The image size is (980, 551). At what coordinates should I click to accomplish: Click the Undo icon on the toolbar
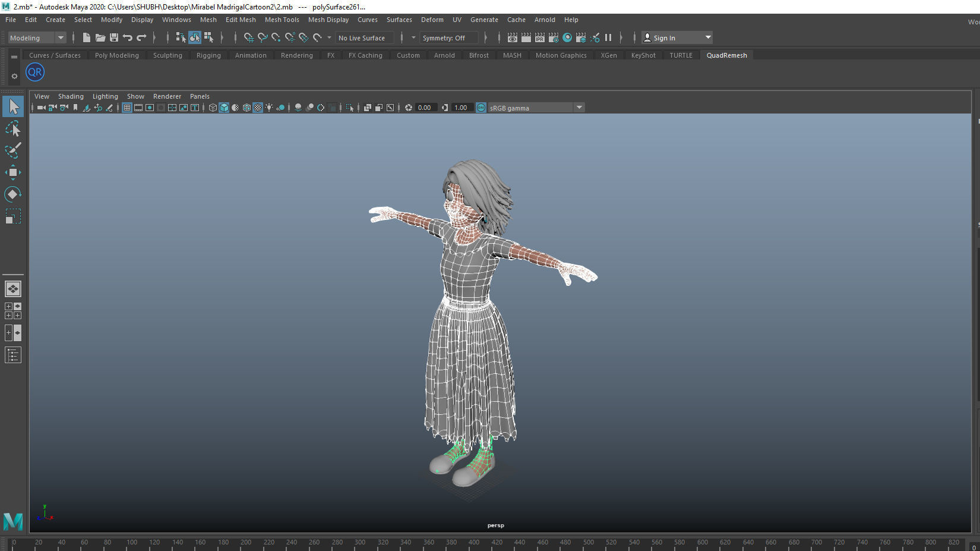point(127,37)
